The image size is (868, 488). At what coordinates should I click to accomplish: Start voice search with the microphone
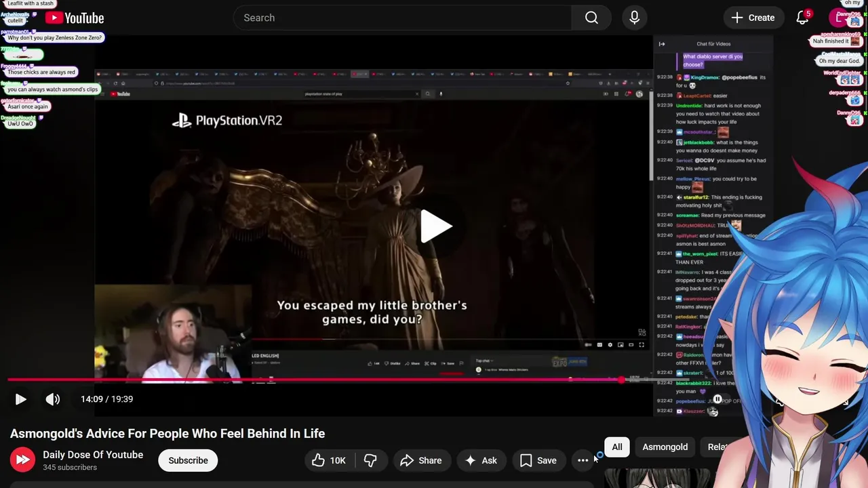[634, 18]
